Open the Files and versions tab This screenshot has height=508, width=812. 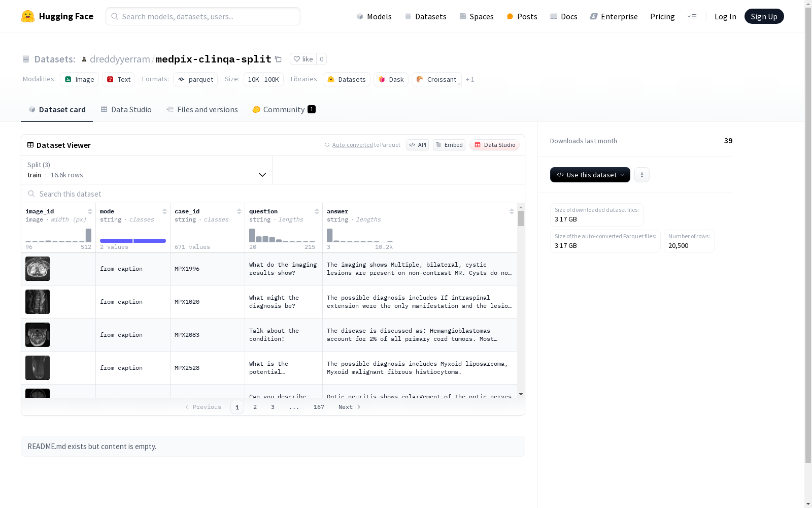coord(202,110)
